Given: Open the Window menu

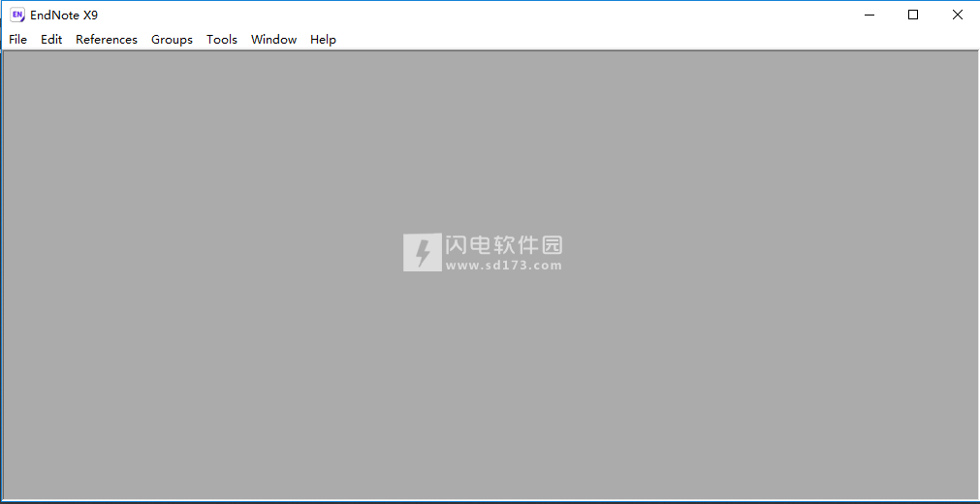Looking at the screenshot, I should pyautogui.click(x=273, y=40).
